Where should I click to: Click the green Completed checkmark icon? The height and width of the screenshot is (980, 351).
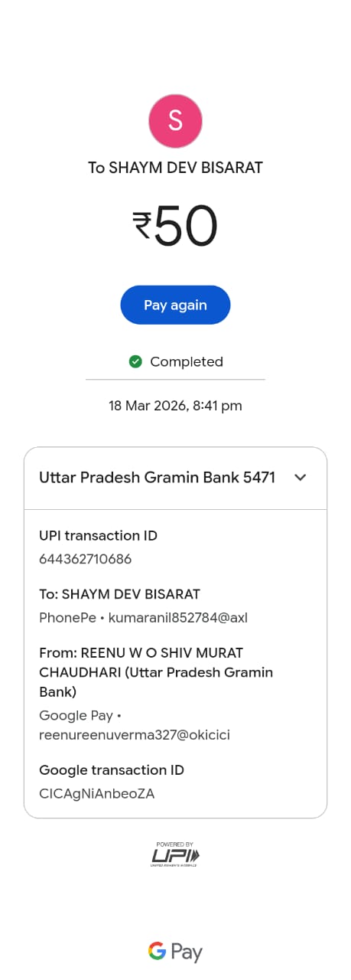click(135, 361)
